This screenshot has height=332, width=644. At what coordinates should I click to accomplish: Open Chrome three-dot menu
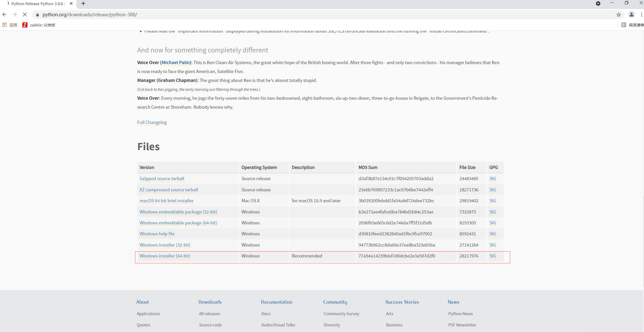[641, 15]
